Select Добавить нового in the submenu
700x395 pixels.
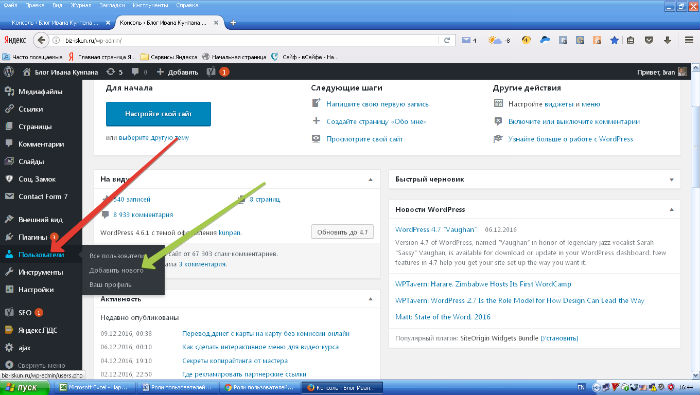[x=116, y=270]
